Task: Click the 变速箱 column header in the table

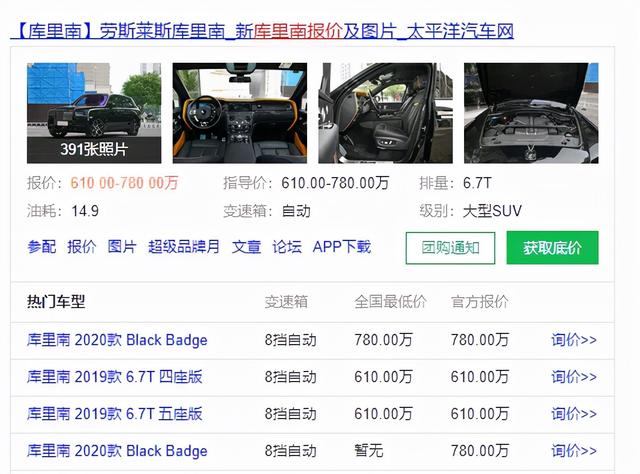Action: 286,302
